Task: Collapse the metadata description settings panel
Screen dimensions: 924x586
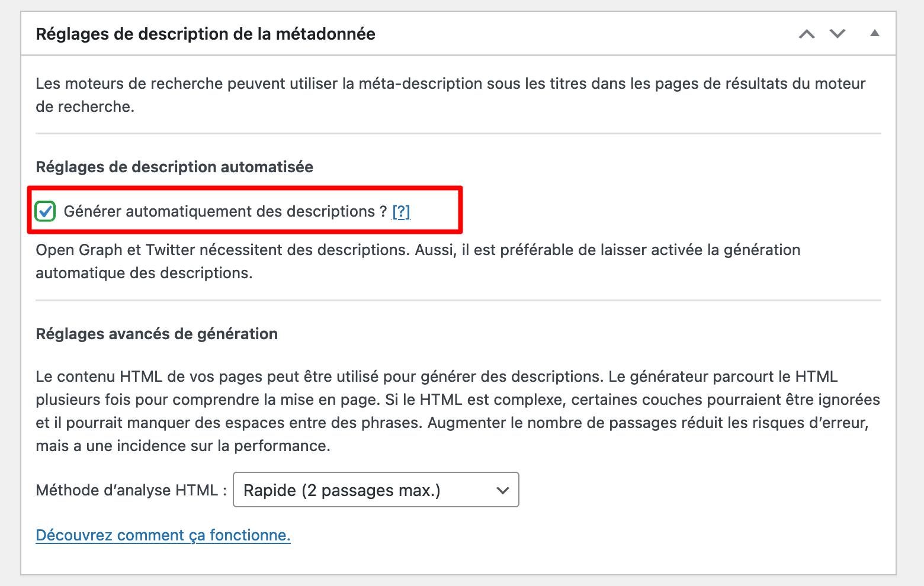Action: pos(875,34)
